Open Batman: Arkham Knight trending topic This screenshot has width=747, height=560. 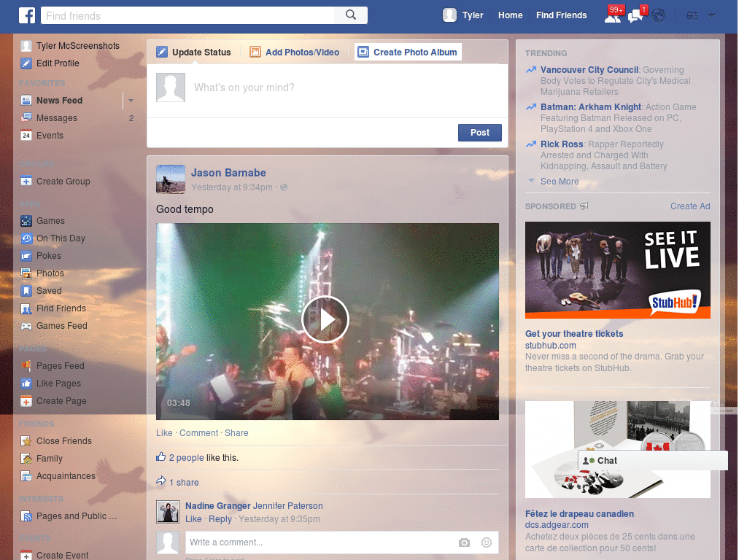(x=591, y=106)
